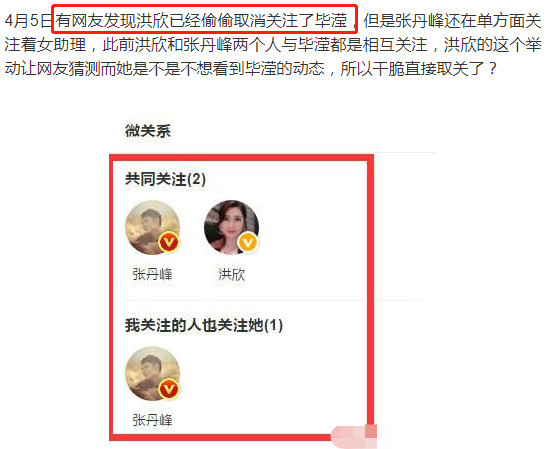Click the 微关系 panel title
The width and height of the screenshot is (547, 449).
[x=148, y=131]
